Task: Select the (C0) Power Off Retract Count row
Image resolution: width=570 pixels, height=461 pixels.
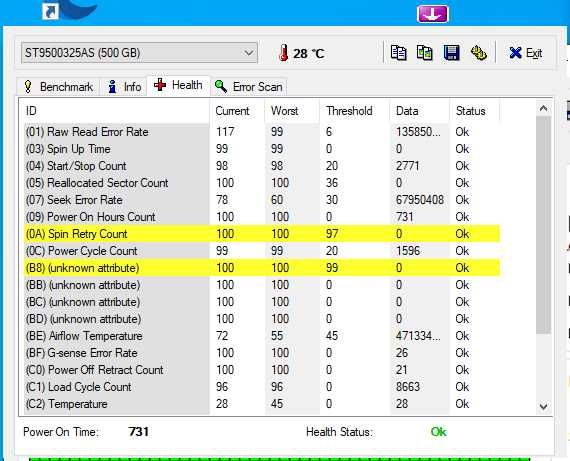Action: 262,370
